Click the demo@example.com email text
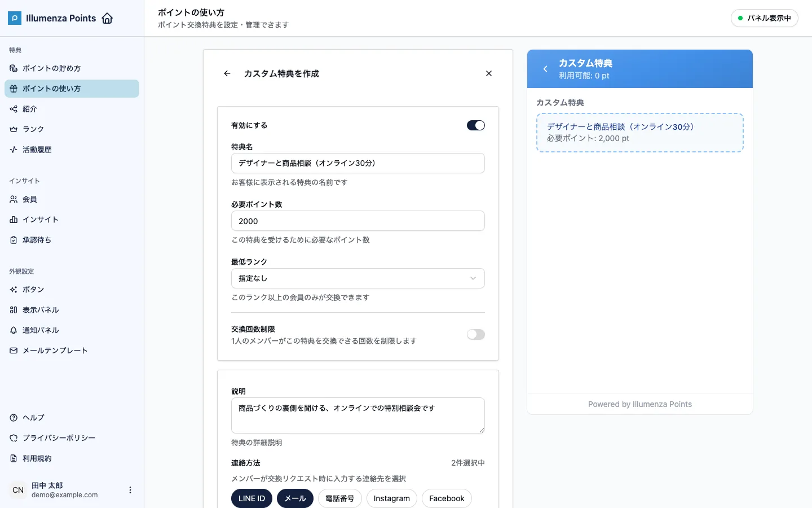Screen dimensions: 812x508 (x=65, y=495)
